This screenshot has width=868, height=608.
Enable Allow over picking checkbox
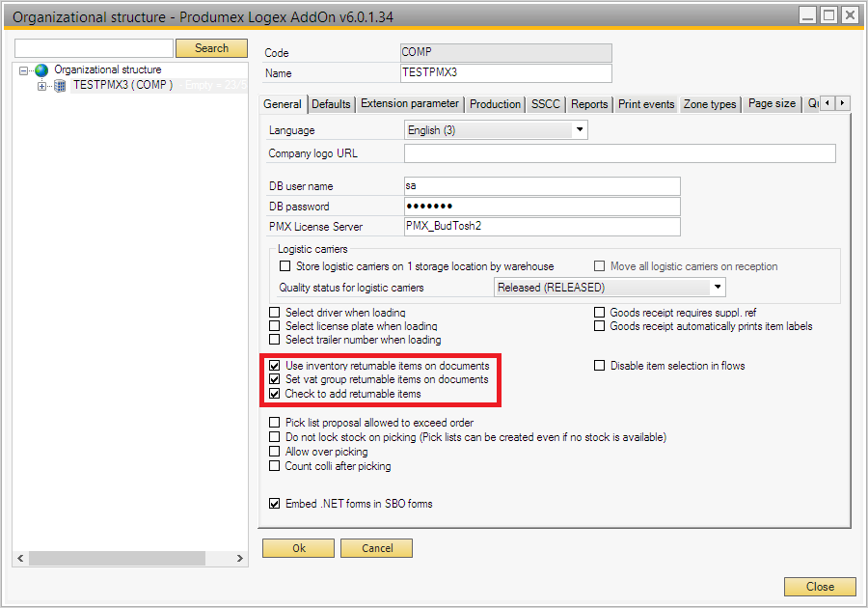(275, 452)
